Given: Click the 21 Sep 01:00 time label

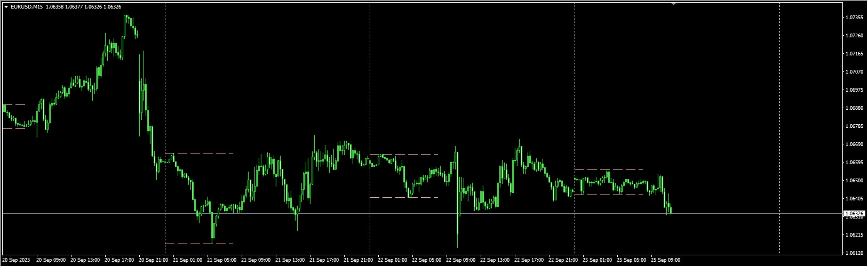Looking at the screenshot, I should click(187, 261).
